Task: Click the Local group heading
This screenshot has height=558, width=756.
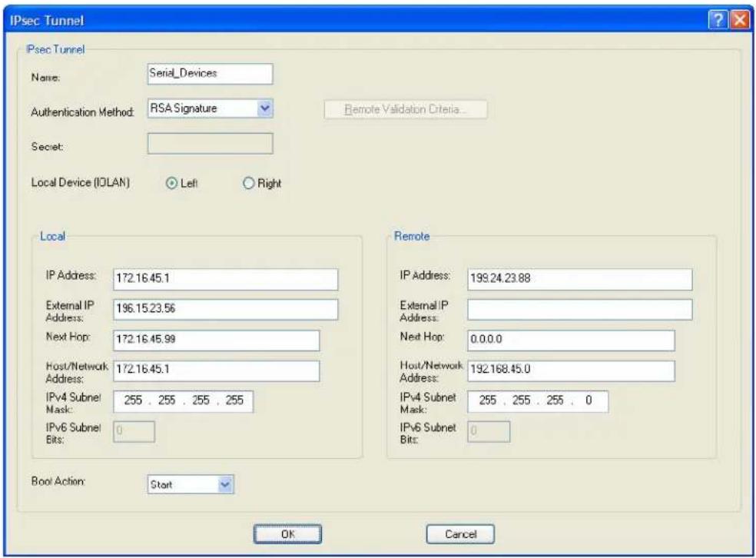Action: pos(52,236)
